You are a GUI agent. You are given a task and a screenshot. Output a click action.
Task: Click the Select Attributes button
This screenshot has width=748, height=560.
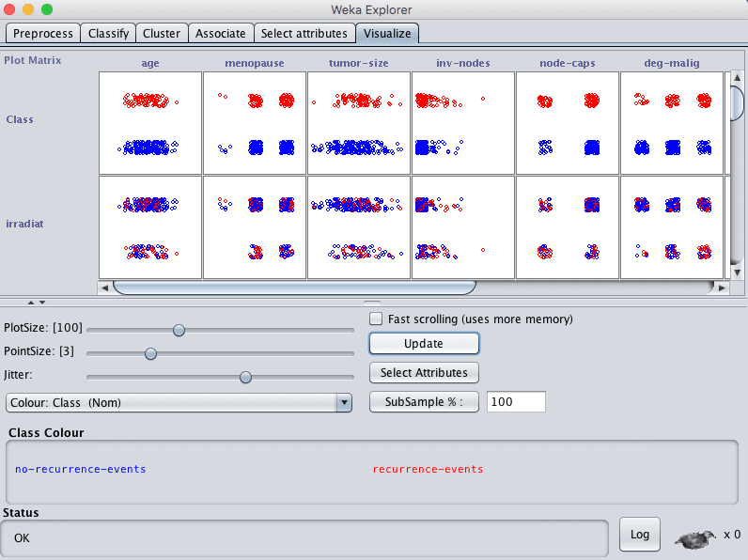pos(424,372)
